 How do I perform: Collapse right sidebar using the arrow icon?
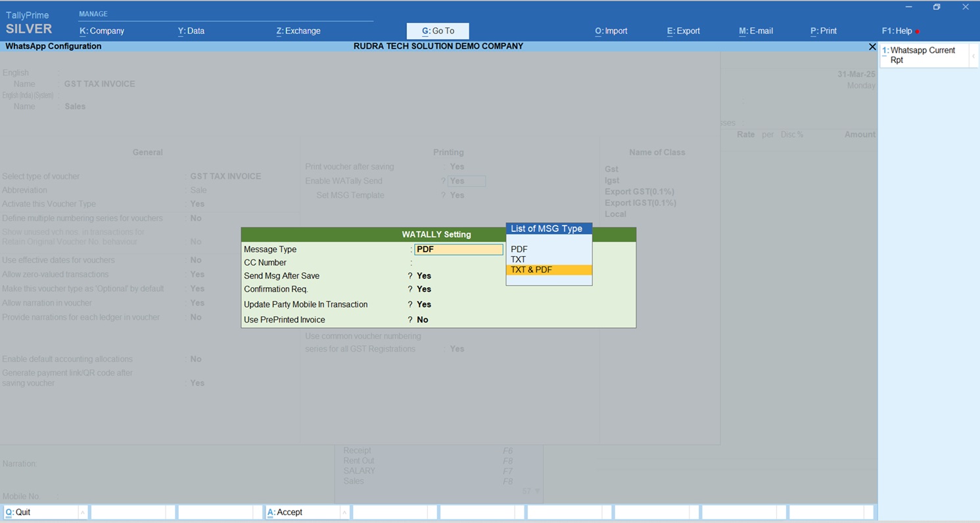click(x=973, y=57)
